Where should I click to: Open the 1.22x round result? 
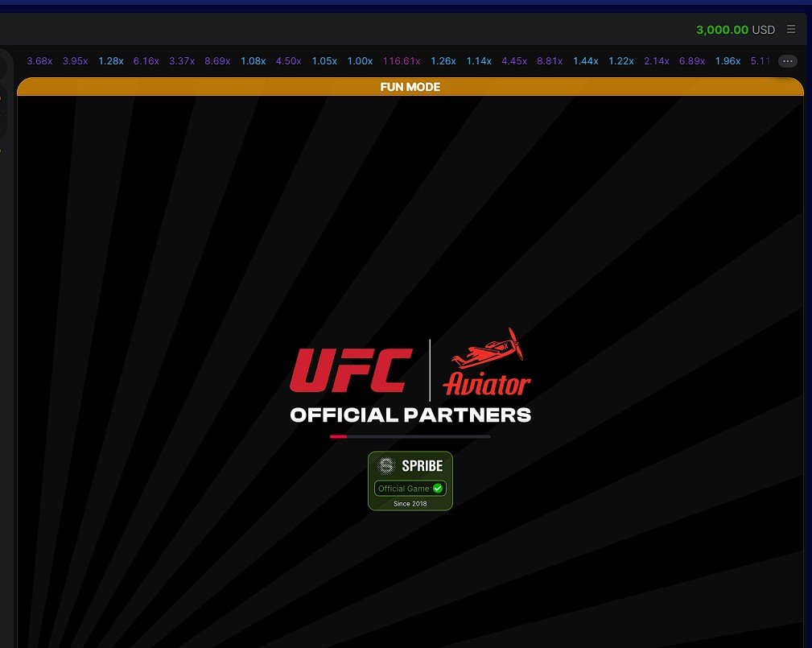[621, 61]
